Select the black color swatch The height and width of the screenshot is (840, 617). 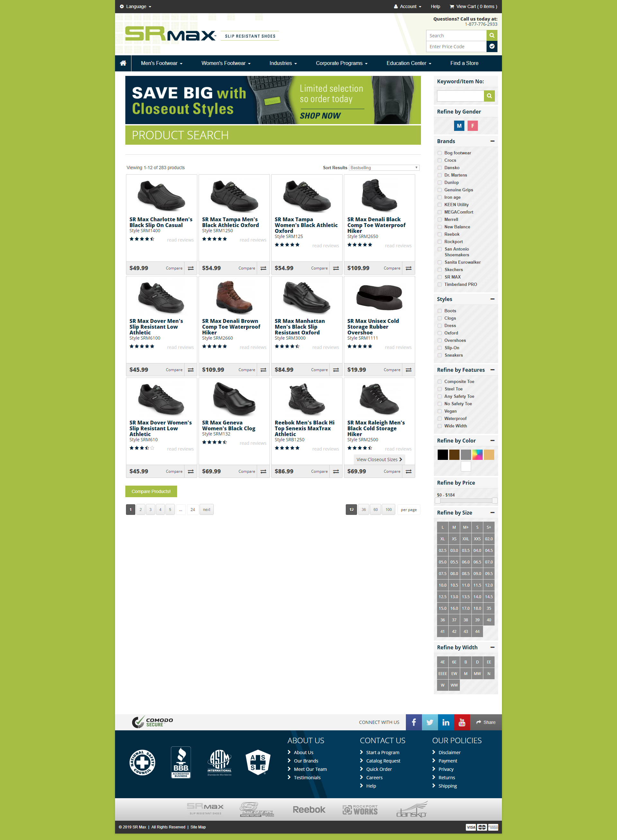(x=443, y=455)
